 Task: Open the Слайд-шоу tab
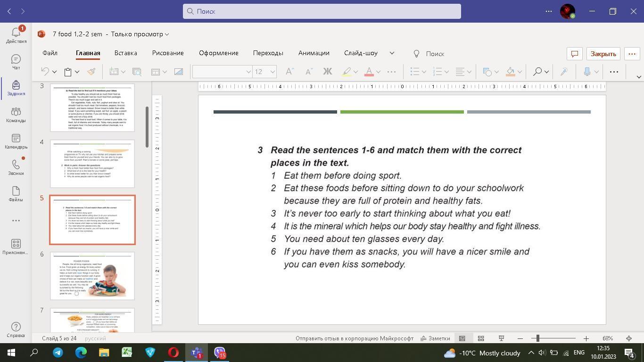(361, 53)
